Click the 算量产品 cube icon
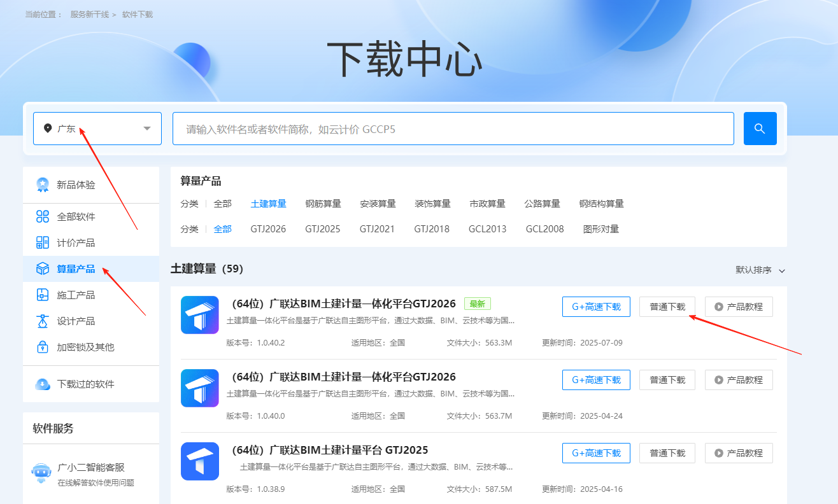 tap(43, 269)
